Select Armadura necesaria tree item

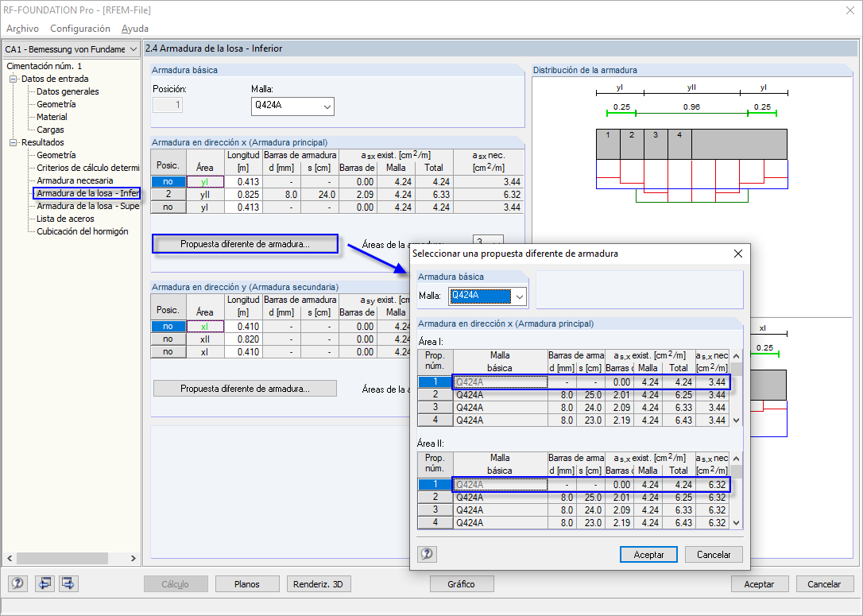(x=75, y=180)
